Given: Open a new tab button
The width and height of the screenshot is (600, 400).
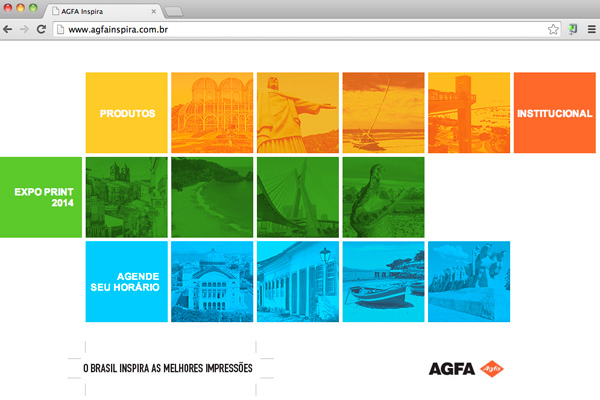Looking at the screenshot, I should pyautogui.click(x=174, y=12).
